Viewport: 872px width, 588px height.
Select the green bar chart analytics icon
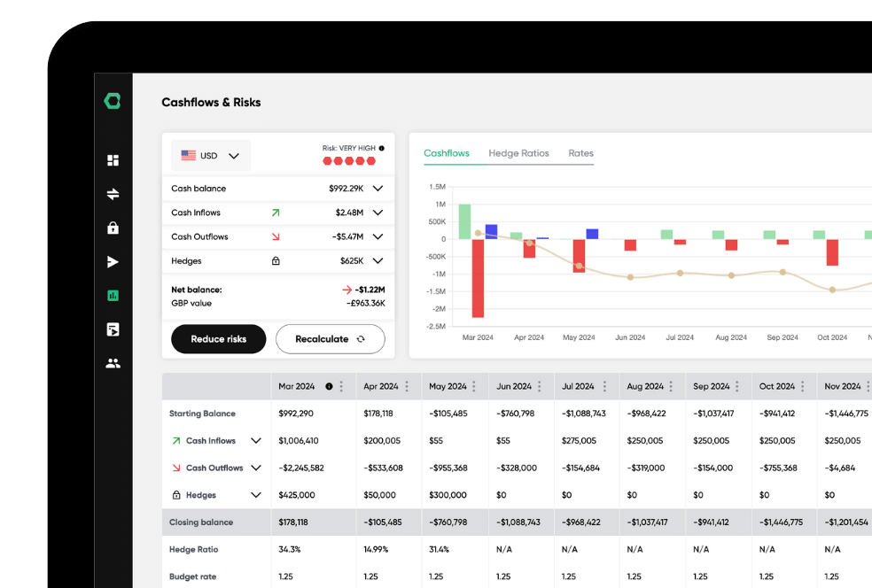(112, 295)
